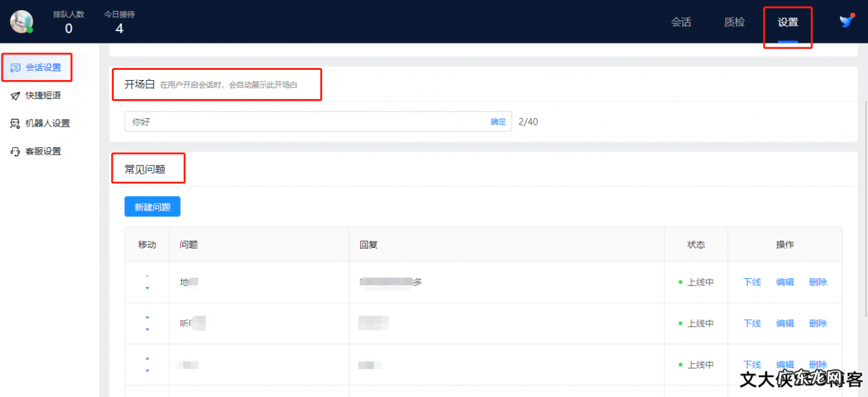Switch to the 会话 tab
Screen dimensions: 868x397
point(681,22)
